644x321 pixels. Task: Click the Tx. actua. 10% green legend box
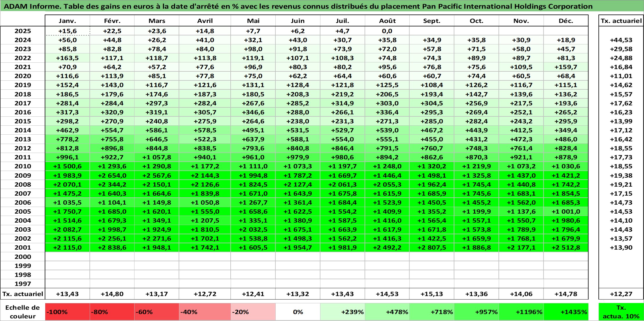pos(621,312)
